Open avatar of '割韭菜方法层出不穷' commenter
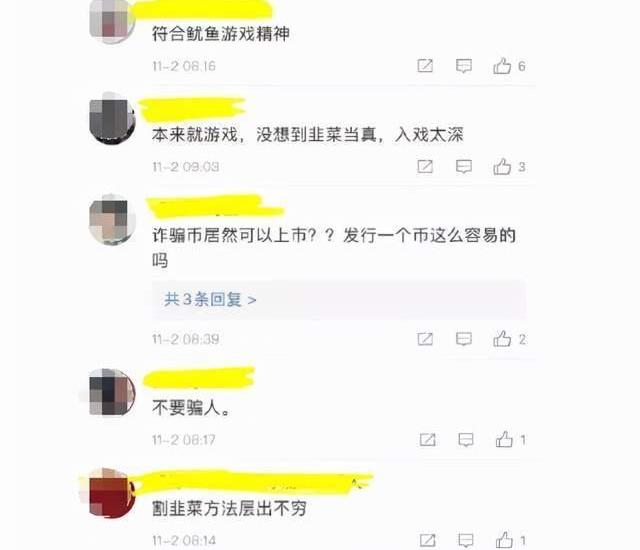Viewport: 640px width, 550px height. 112,493
